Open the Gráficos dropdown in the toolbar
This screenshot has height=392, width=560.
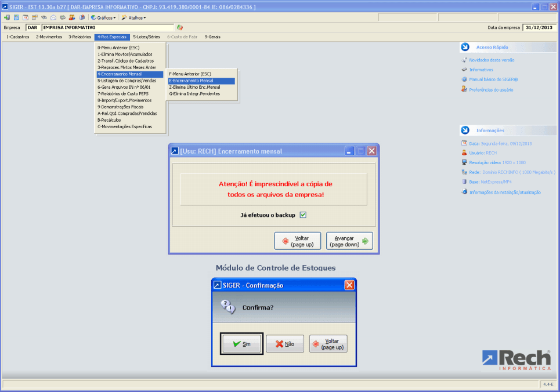pos(103,17)
